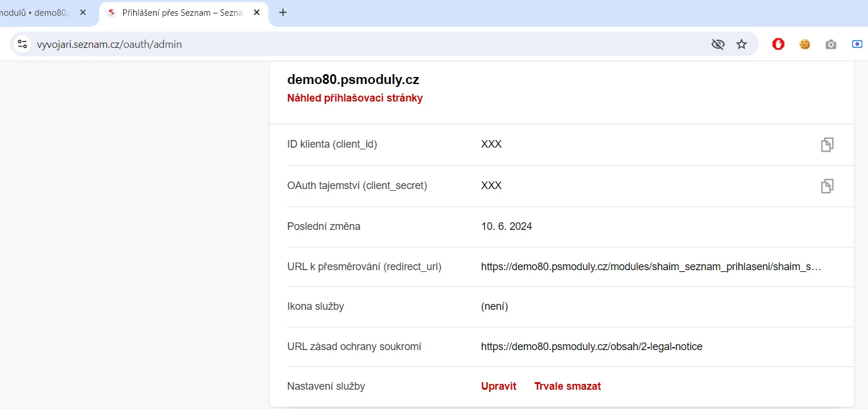Open the red ad blocker extension

pyautogui.click(x=778, y=44)
